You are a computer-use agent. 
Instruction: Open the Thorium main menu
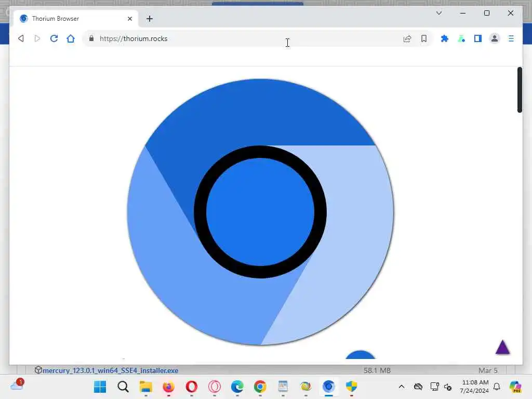[x=511, y=38]
